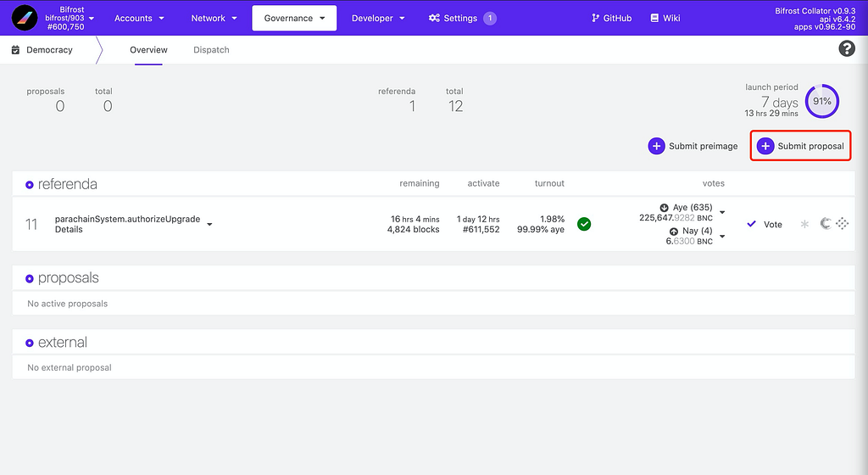
Task: Open the Accounts dropdown menu
Action: 139,19
